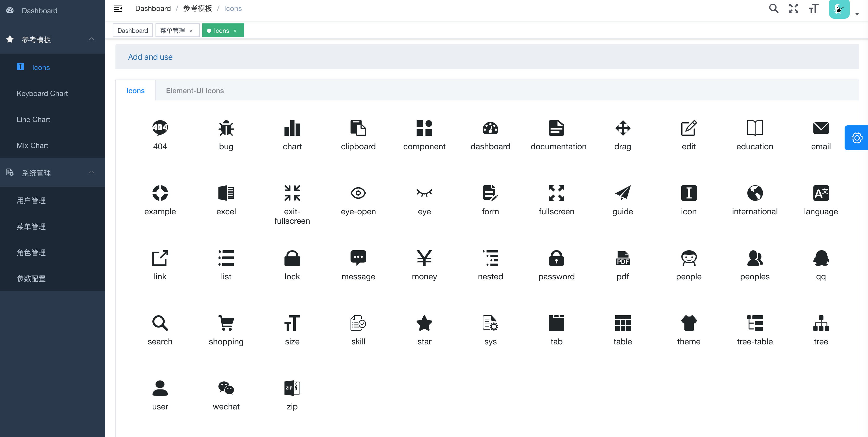Select the email envelope icon
The width and height of the screenshot is (868, 437).
pyautogui.click(x=821, y=128)
